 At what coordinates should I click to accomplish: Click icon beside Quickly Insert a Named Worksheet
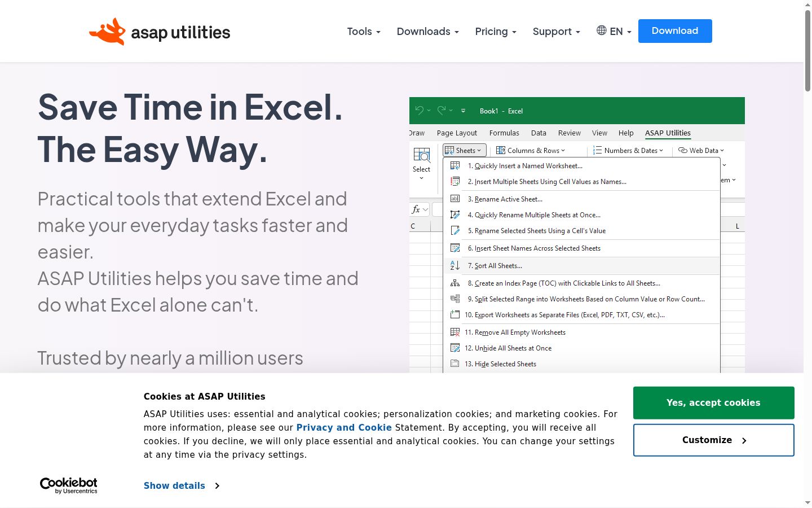455,166
